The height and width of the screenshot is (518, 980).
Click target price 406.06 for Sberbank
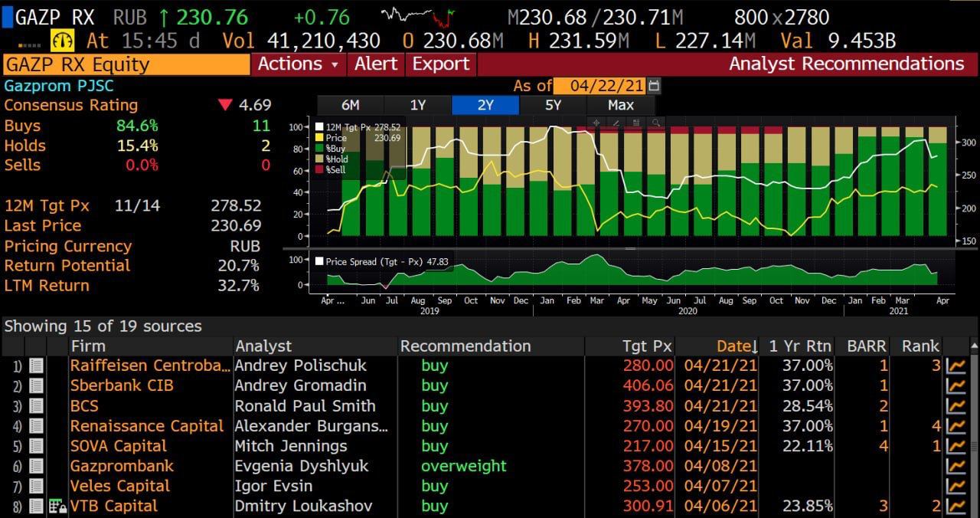[x=648, y=386]
